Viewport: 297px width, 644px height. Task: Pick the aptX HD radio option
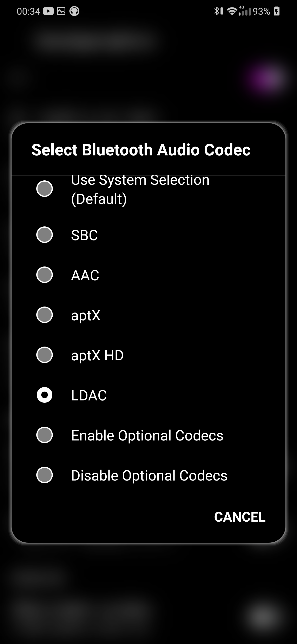tap(45, 355)
